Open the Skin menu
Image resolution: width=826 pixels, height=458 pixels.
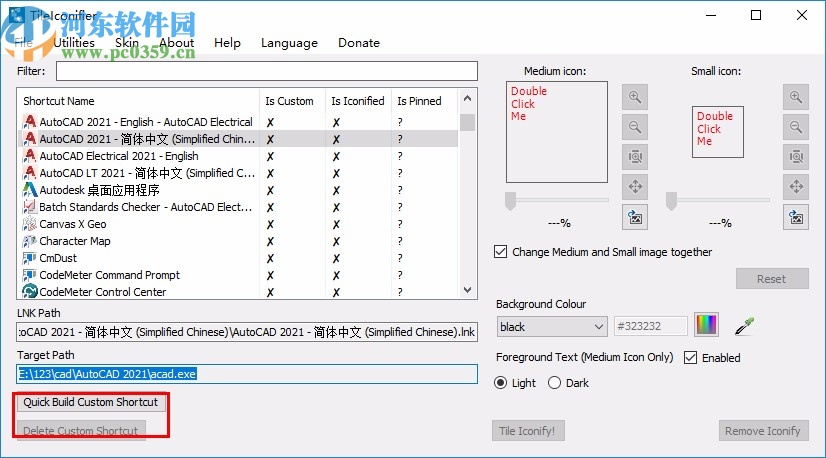click(x=127, y=43)
